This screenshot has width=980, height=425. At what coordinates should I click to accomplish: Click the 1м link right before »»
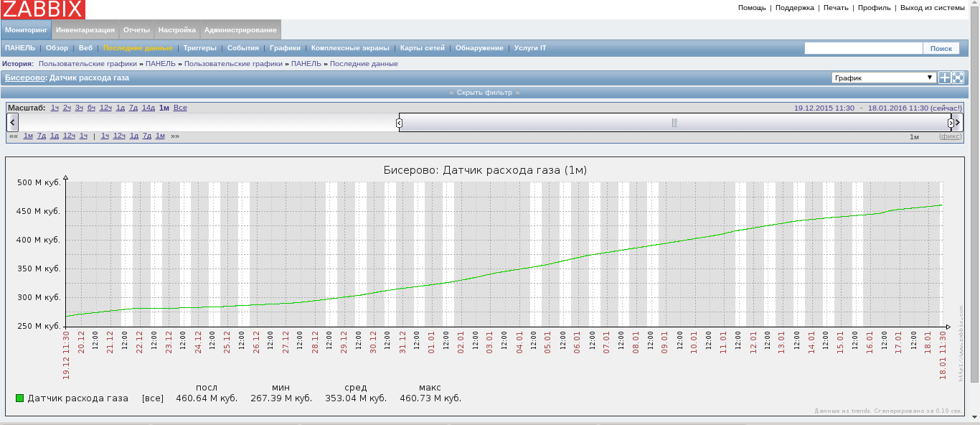click(x=161, y=136)
